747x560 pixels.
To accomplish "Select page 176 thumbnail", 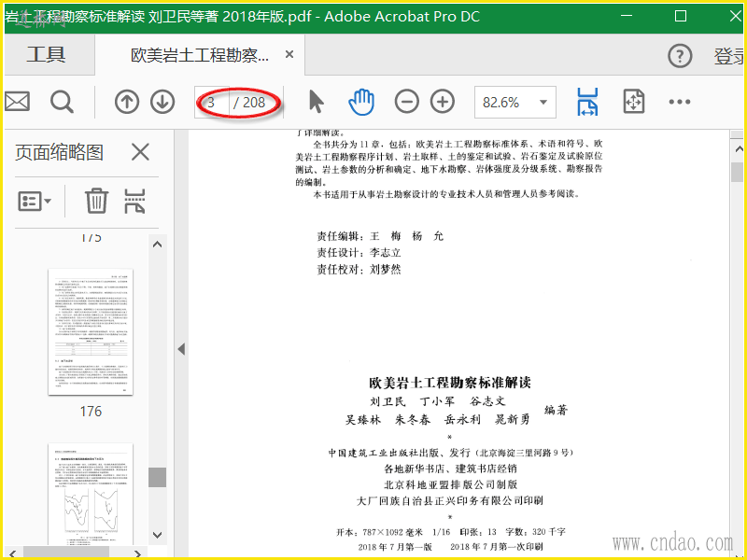I will coord(91,332).
